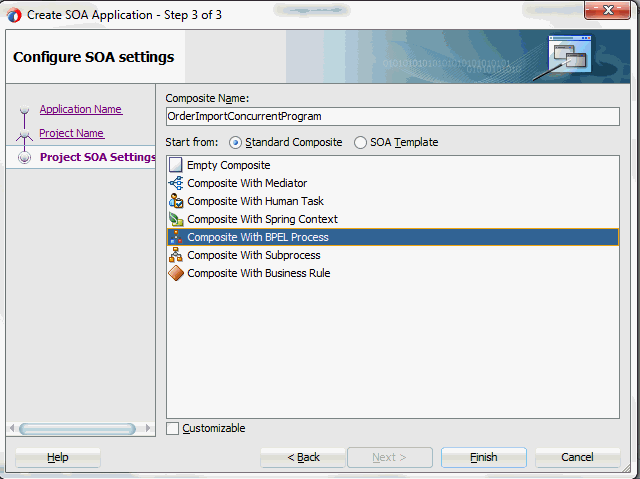Screen dimensions: 640x479
Task: Click the steps pane scroll right arrow
Action: tap(148, 428)
